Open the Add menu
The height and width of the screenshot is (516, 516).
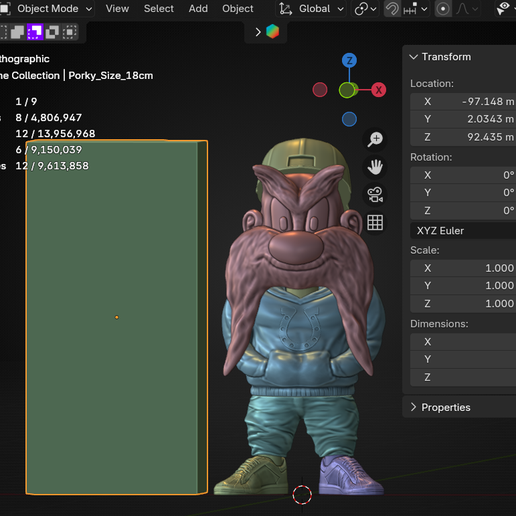pyautogui.click(x=198, y=9)
